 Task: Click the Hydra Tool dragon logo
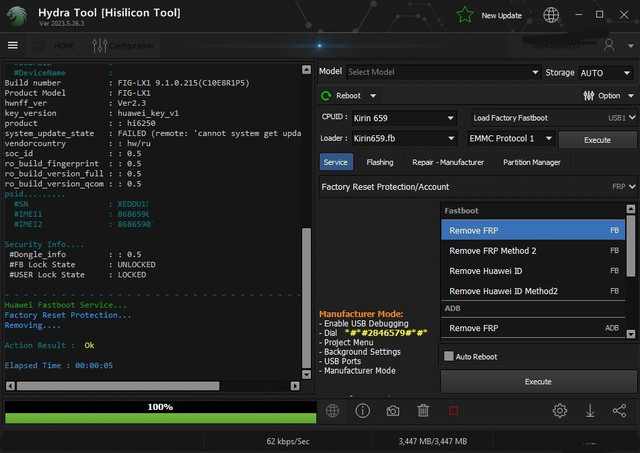(17, 16)
